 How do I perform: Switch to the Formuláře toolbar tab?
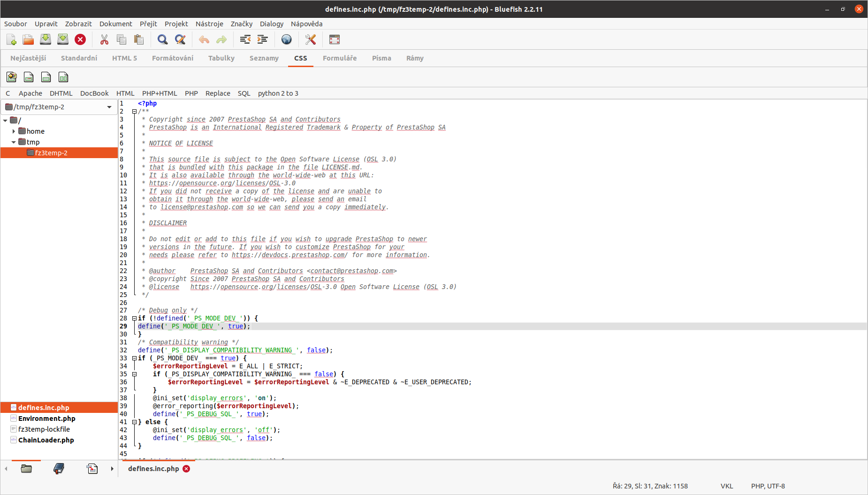[x=339, y=58]
